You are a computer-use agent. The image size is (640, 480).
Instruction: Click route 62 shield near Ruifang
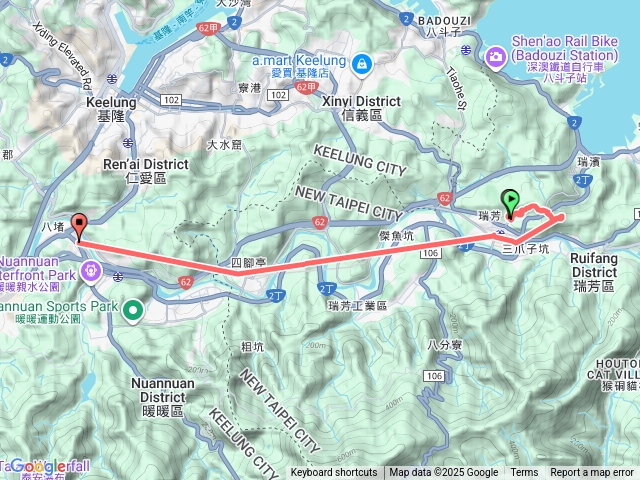[444, 198]
